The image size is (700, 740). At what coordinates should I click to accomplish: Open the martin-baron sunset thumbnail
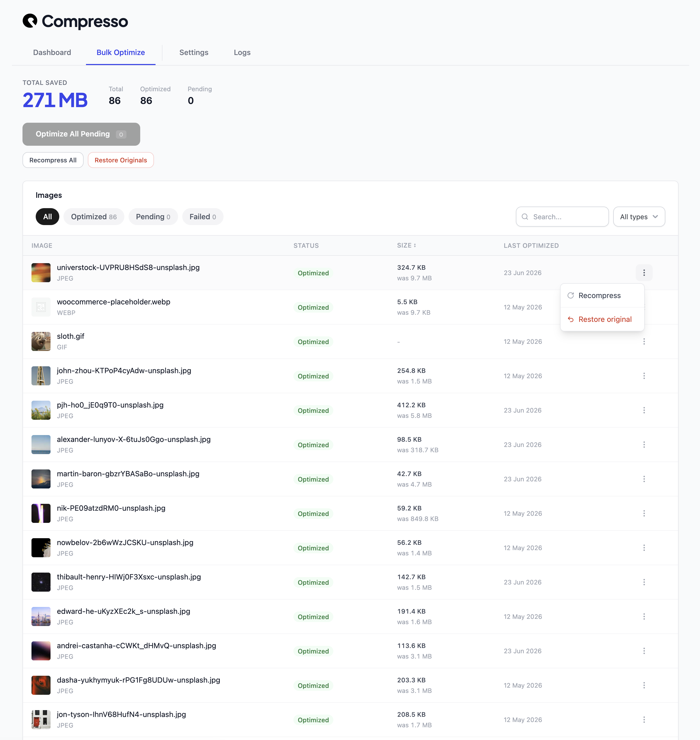pos(41,478)
